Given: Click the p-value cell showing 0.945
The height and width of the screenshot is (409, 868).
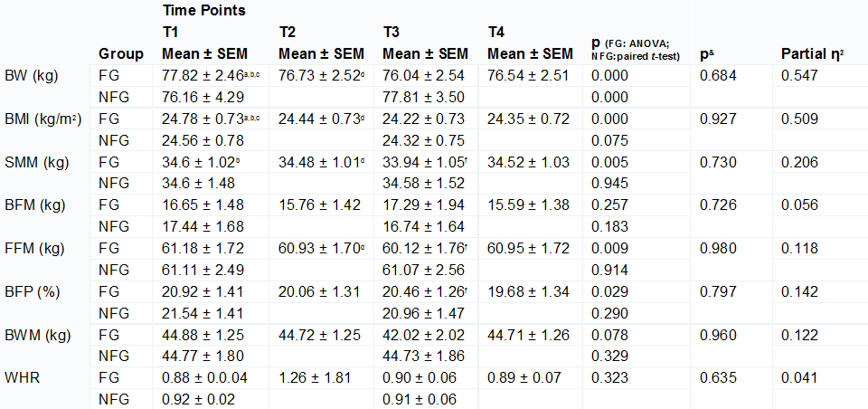Looking at the screenshot, I should 610,185.
